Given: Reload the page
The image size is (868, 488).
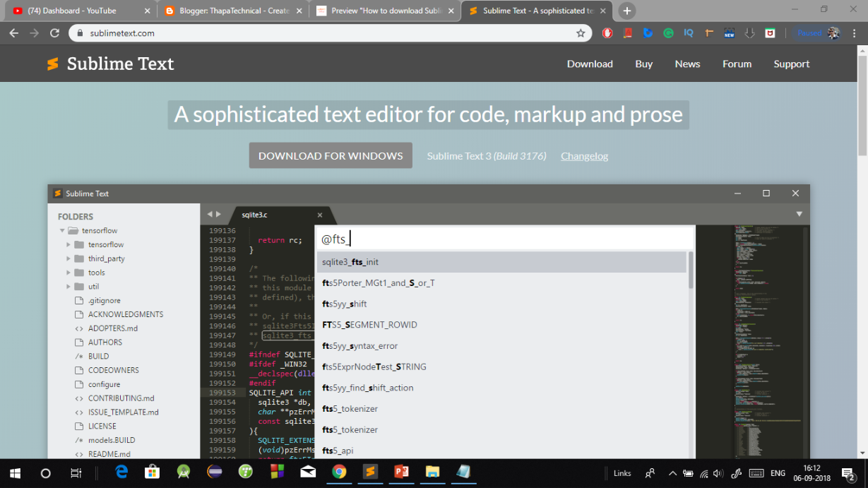Looking at the screenshot, I should pos(54,33).
